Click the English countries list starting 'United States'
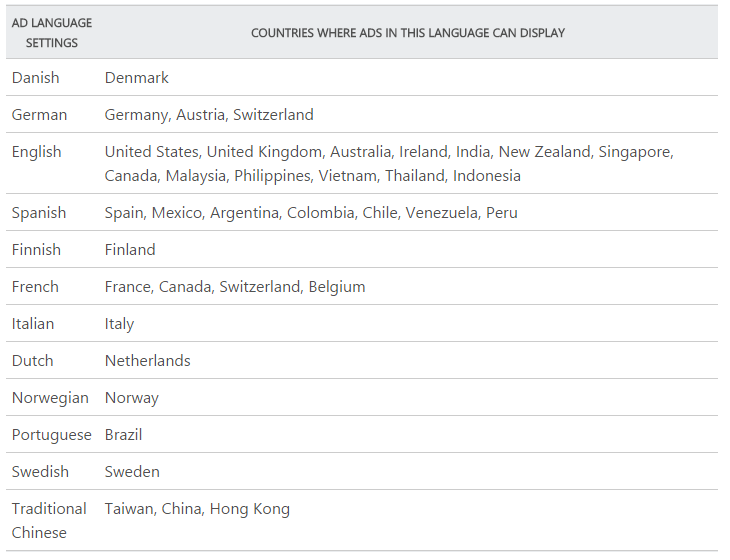 (x=389, y=164)
